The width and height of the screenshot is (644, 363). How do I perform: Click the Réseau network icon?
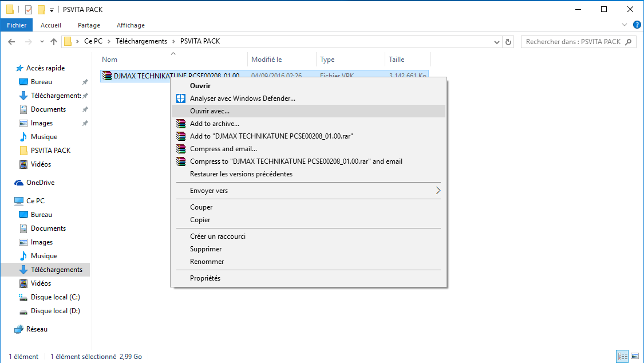tap(19, 329)
